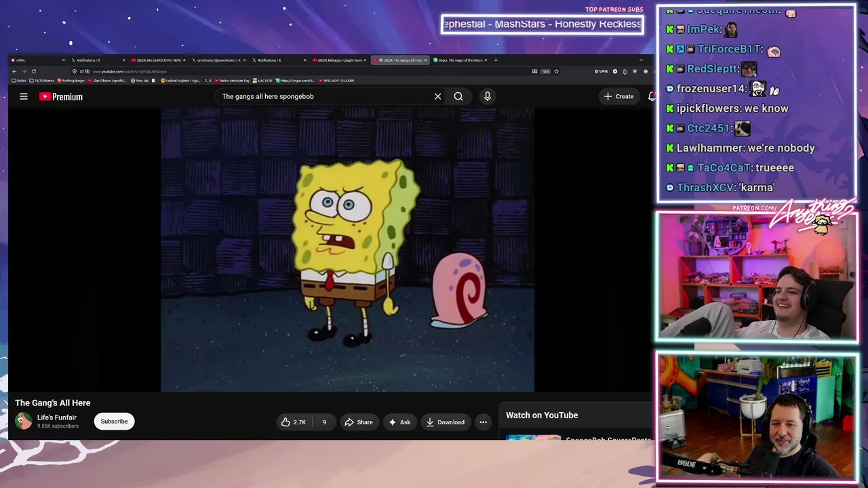868x488 pixels.
Task: Open the 10/10 Memes bookmarks folder
Action: pos(42,81)
